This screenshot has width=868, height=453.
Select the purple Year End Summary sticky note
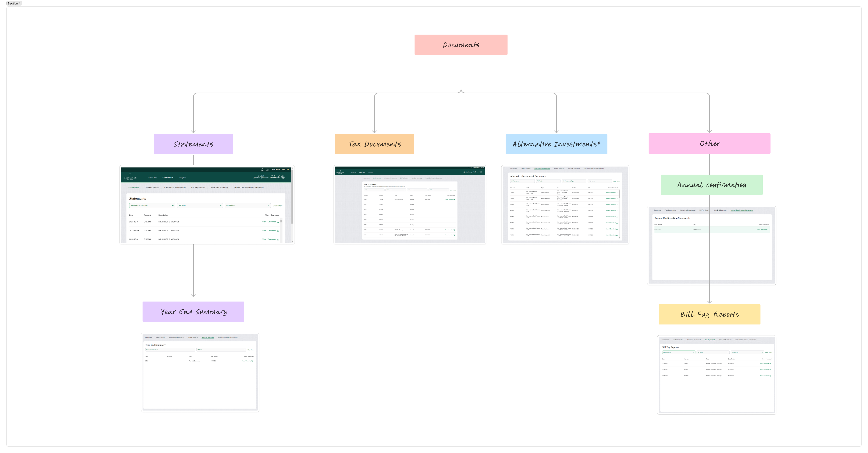click(x=193, y=311)
